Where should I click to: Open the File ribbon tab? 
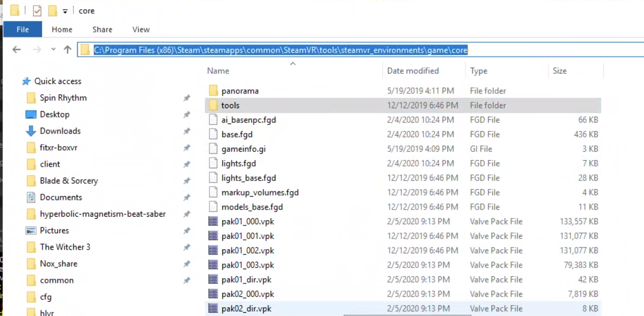pyautogui.click(x=23, y=29)
